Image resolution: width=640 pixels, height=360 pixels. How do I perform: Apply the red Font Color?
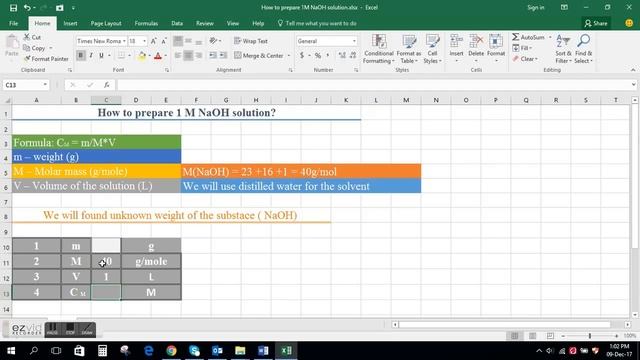click(x=158, y=56)
